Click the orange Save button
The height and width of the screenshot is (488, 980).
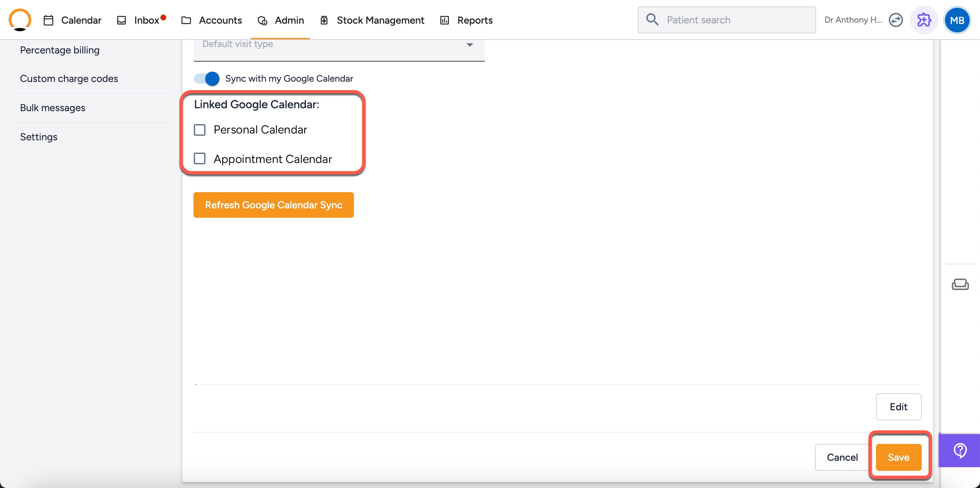(x=898, y=457)
